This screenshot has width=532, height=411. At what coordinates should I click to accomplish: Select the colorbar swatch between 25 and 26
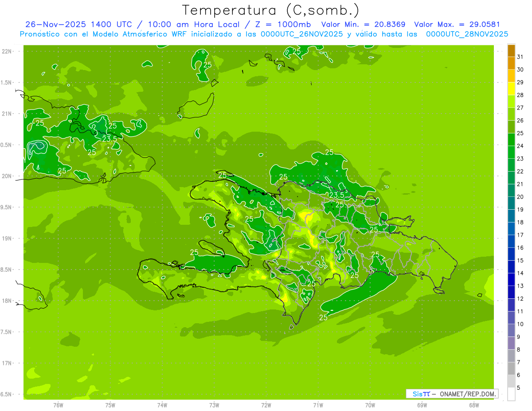pyautogui.click(x=511, y=127)
